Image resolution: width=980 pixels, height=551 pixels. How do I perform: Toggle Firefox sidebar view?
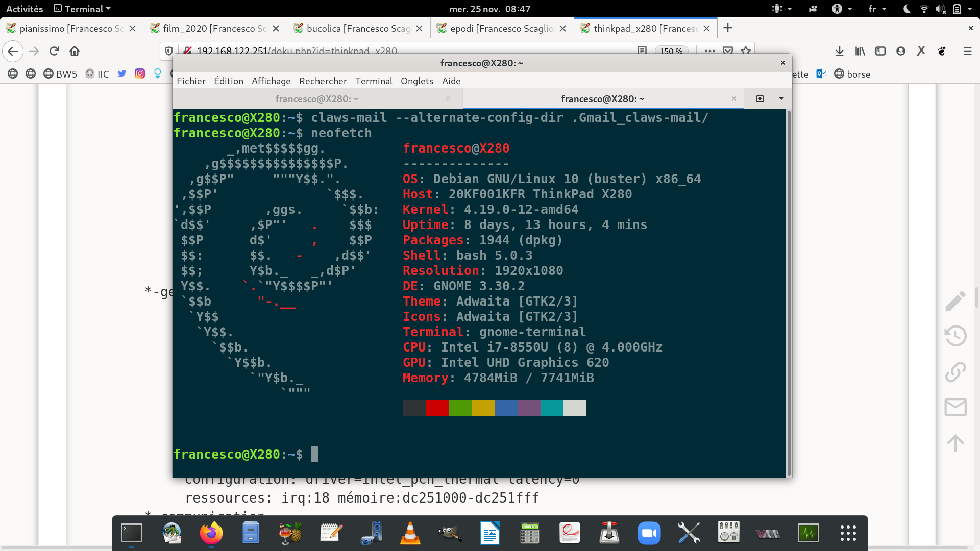[x=880, y=51]
